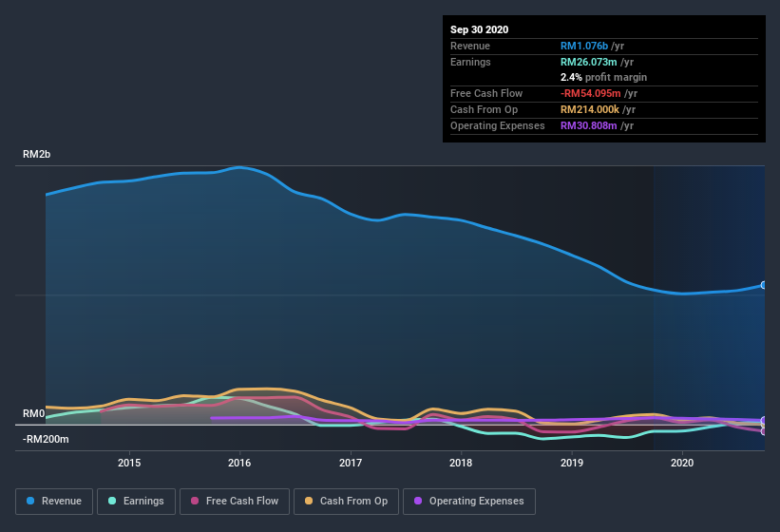
Task: Toggle the Cash From Op legend button
Action: (346, 502)
